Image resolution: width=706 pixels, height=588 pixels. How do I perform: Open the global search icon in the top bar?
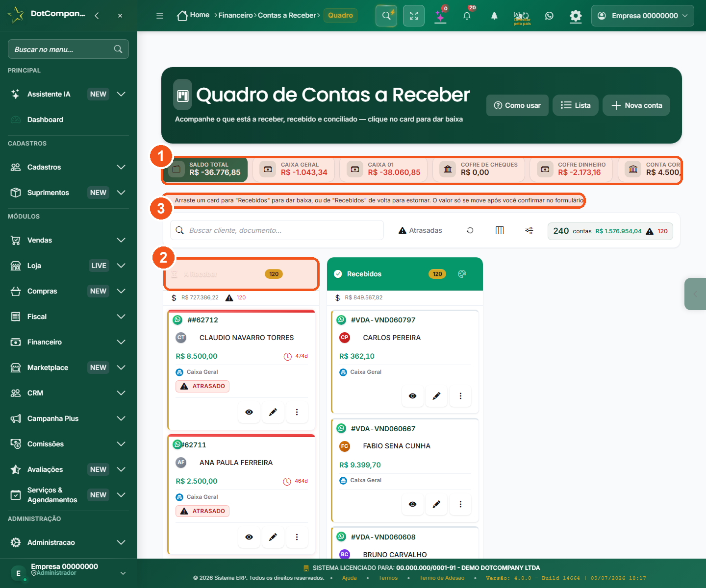click(386, 16)
